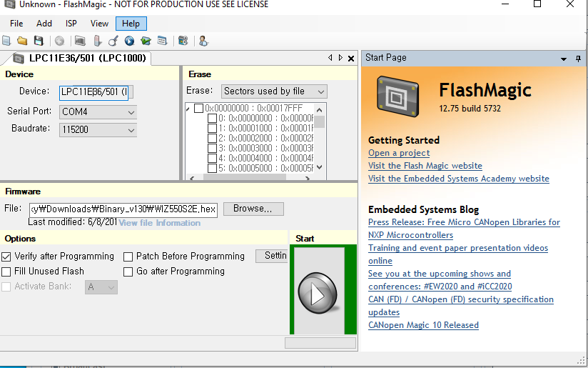Open the ISP menu
The height and width of the screenshot is (368, 588).
tap(71, 24)
